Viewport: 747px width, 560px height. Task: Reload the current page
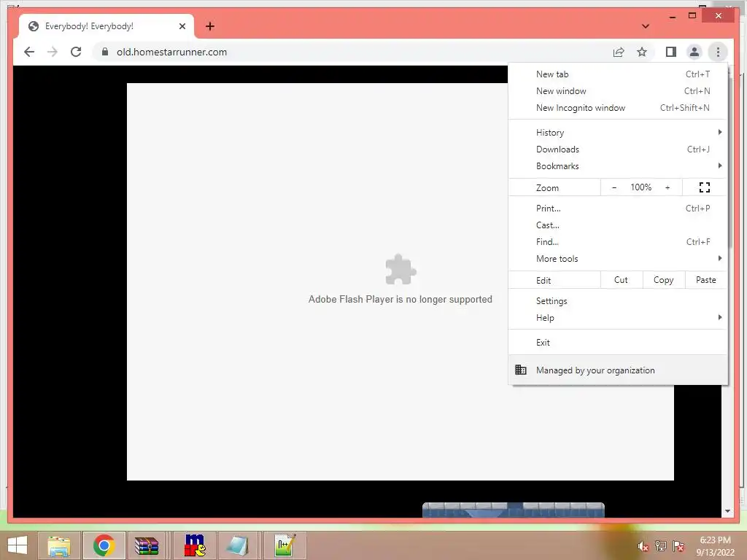[76, 52]
